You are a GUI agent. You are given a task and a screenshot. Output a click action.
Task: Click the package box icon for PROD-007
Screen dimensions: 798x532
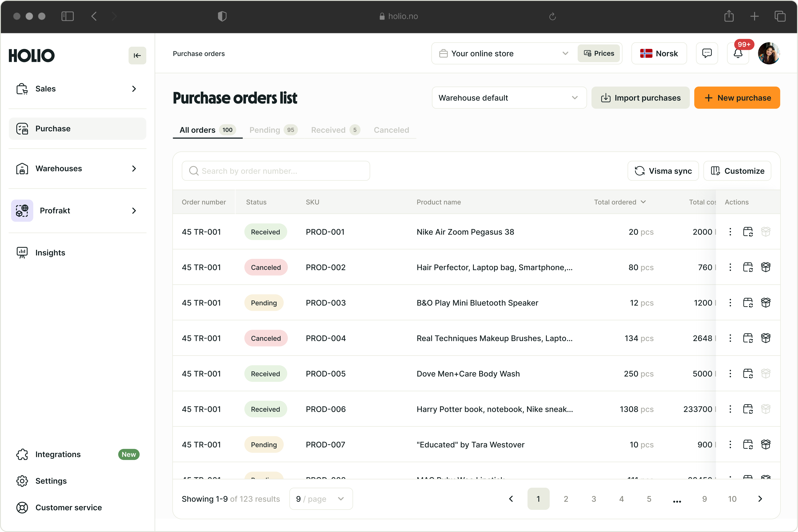pyautogui.click(x=765, y=445)
